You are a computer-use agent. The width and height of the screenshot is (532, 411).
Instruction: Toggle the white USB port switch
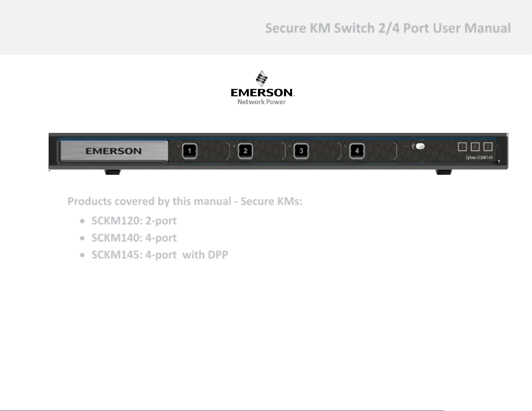(420, 146)
